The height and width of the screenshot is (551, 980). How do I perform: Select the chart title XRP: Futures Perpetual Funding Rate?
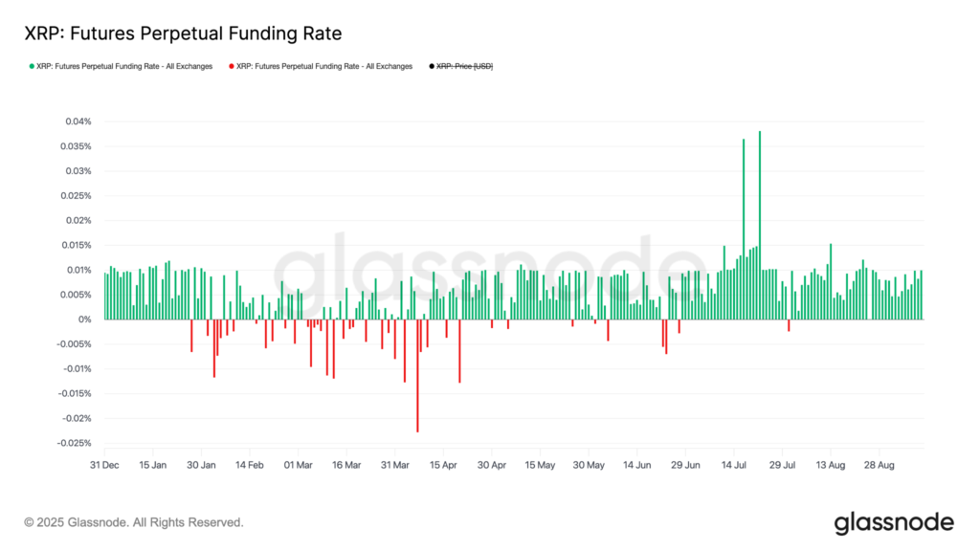[x=183, y=33]
